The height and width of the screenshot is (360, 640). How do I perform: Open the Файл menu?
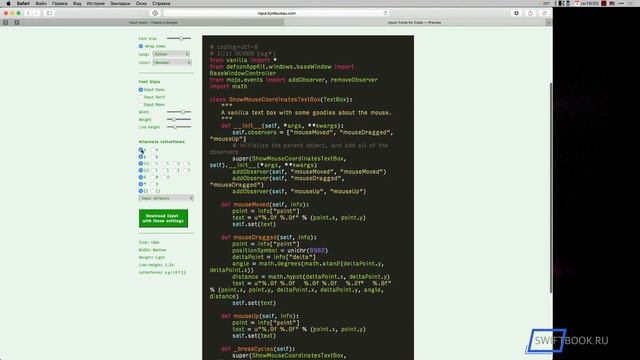click(41, 3)
